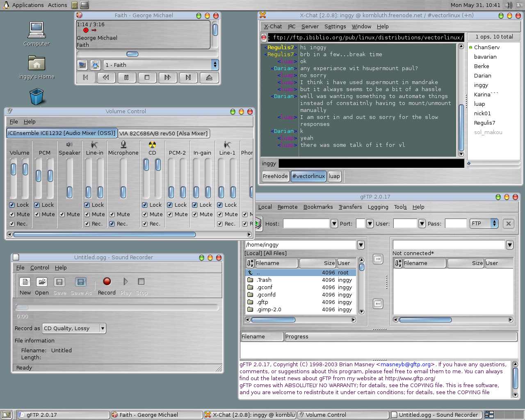This screenshot has height=420, width=525.
Task: Switch to the luap tab in X-Chat
Action: coord(334,176)
